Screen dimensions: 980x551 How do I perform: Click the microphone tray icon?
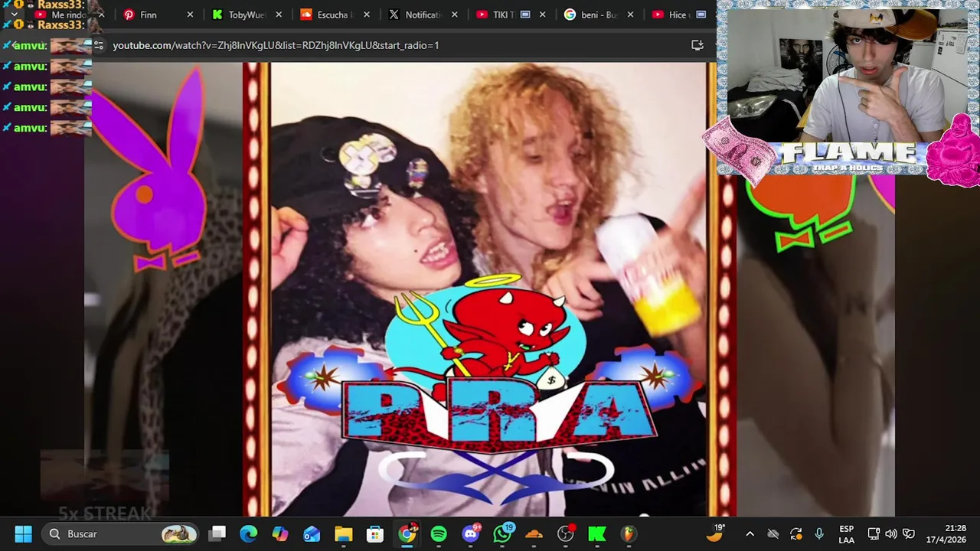pyautogui.click(x=819, y=534)
